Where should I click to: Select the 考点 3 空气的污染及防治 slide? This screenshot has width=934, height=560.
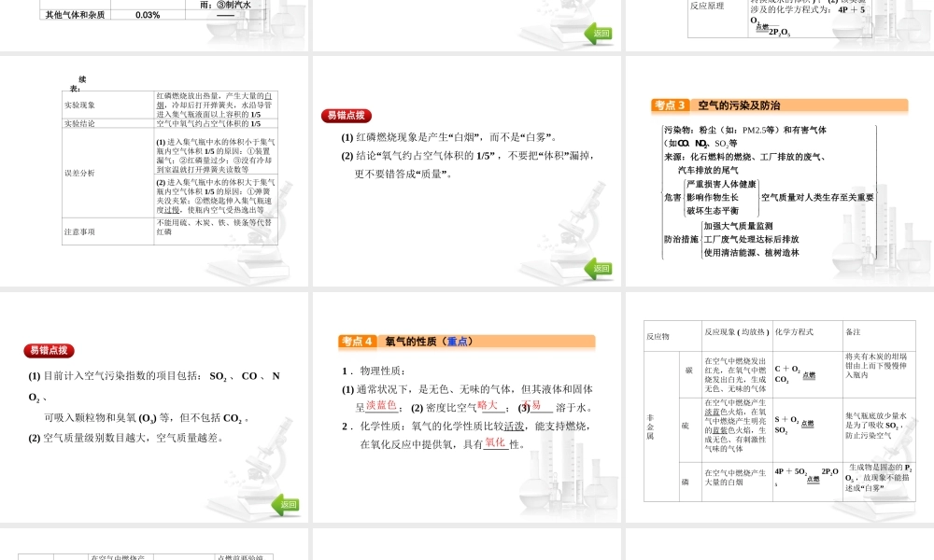780,171
